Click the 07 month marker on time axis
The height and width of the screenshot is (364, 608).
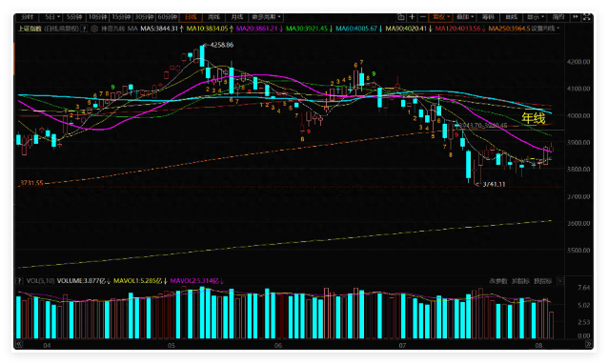(x=402, y=345)
